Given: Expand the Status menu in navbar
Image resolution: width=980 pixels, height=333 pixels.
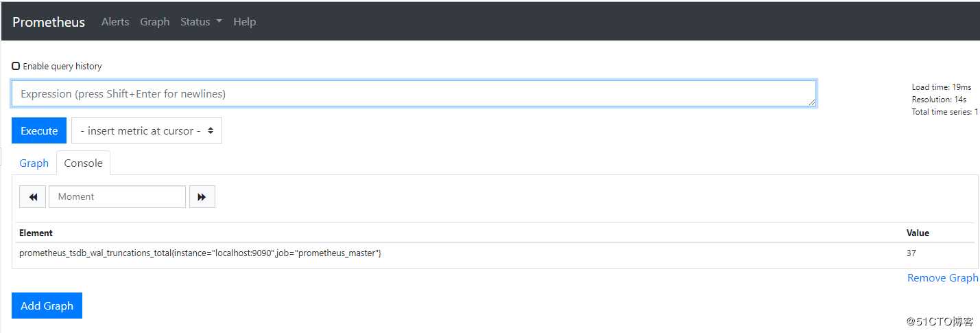Looking at the screenshot, I should click(201, 22).
